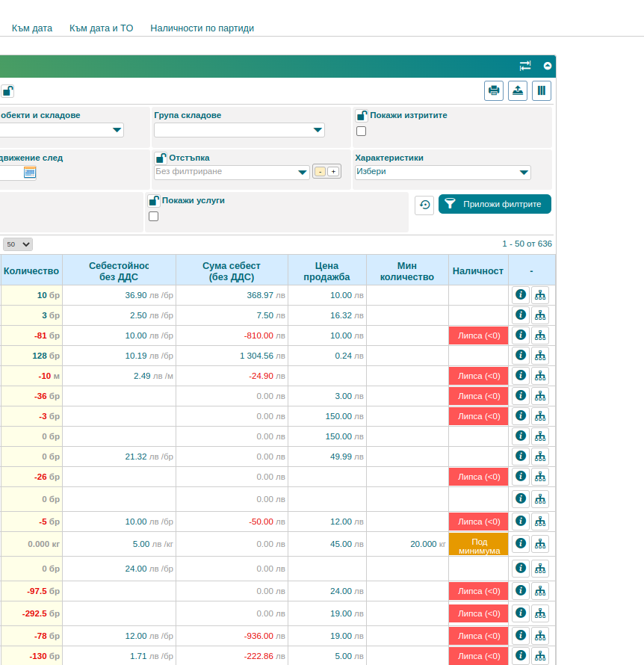Switch to the Наличности по партиди tab
This screenshot has width=644, height=665.
tap(202, 28)
